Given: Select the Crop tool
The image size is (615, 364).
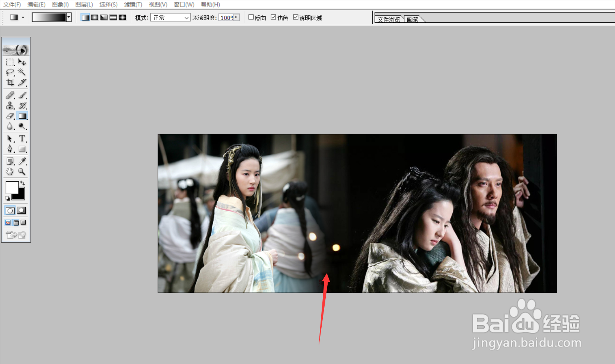Looking at the screenshot, I should pos(10,82).
